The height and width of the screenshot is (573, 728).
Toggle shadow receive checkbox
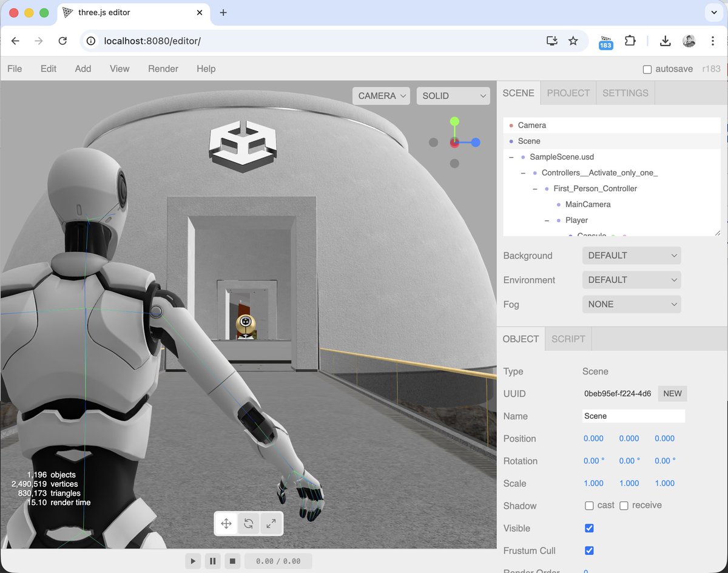[624, 506]
